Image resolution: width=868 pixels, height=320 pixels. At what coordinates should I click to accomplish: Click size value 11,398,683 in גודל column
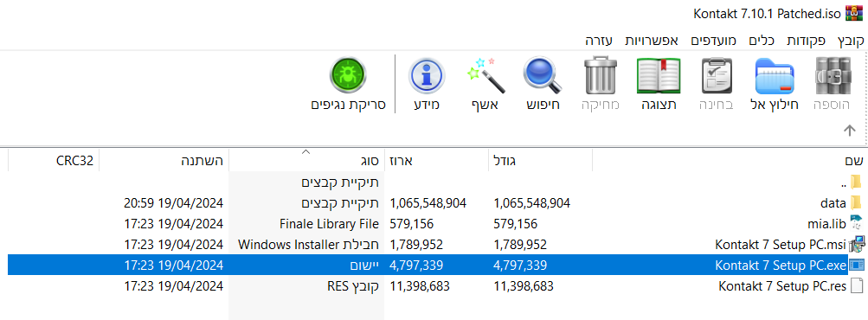tap(524, 286)
